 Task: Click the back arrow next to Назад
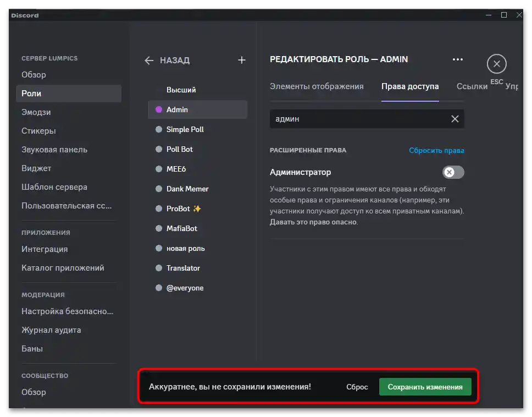(x=149, y=61)
